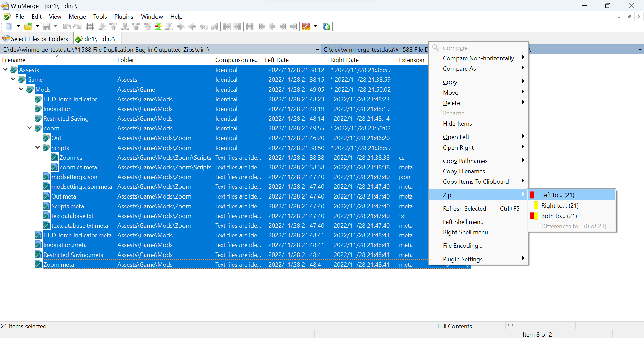This screenshot has width=644, height=338.
Task: Open the Plugins menu
Action: (x=123, y=16)
